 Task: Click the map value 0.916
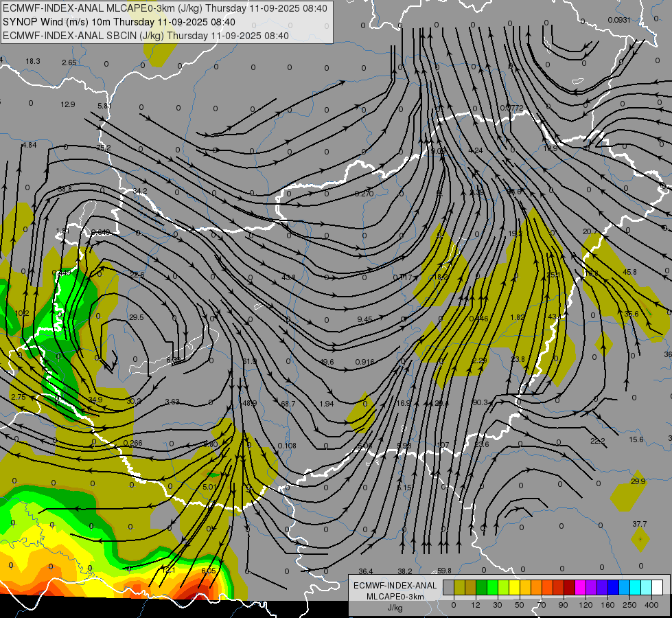(364, 362)
